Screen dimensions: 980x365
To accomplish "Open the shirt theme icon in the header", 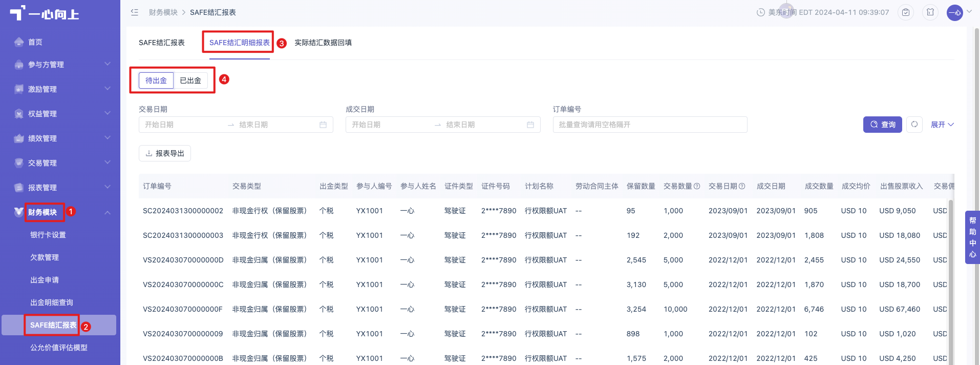I will click(930, 12).
